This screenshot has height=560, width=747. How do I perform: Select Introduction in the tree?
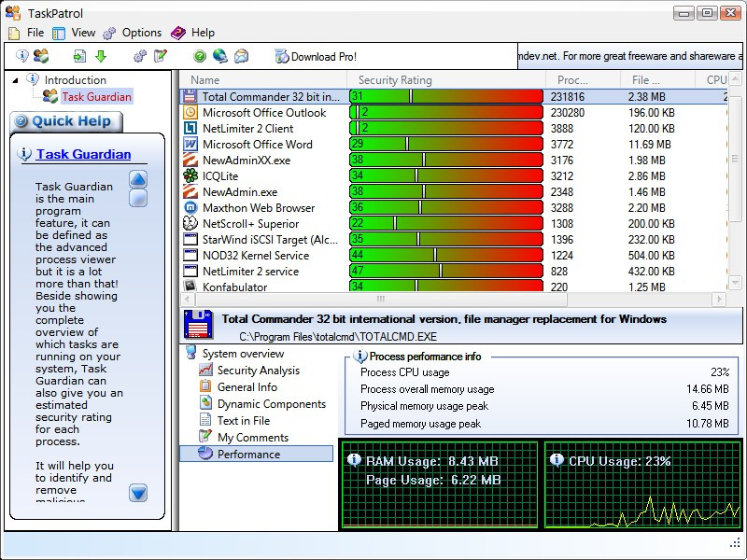coord(76,79)
